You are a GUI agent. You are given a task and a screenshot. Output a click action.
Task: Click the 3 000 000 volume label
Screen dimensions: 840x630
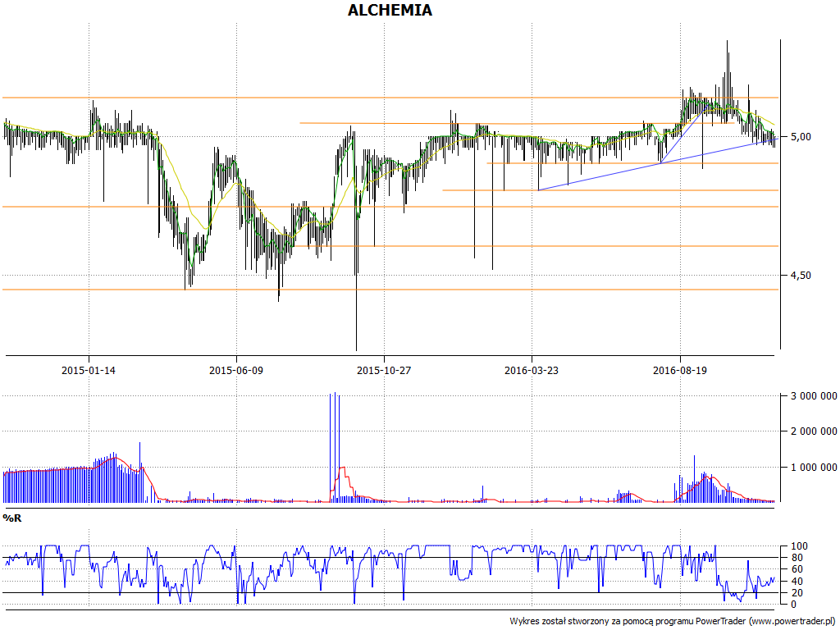[814, 396]
